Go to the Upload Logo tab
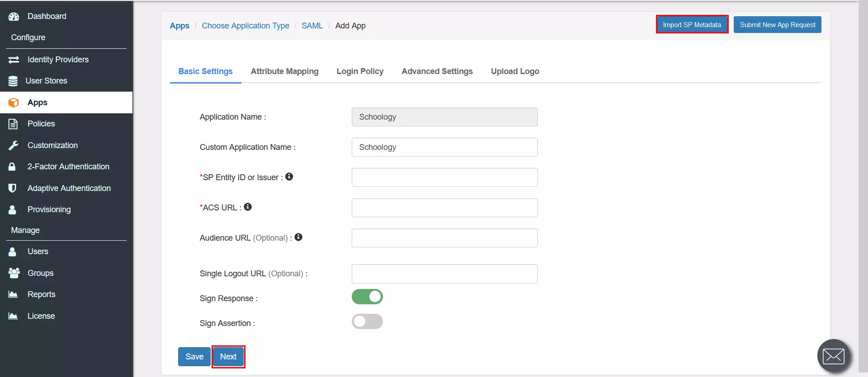The width and height of the screenshot is (868, 377). (x=515, y=71)
